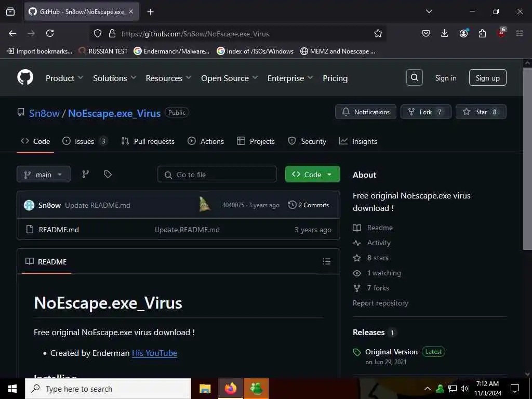Click Report repository
532x399 pixels.
380,303
